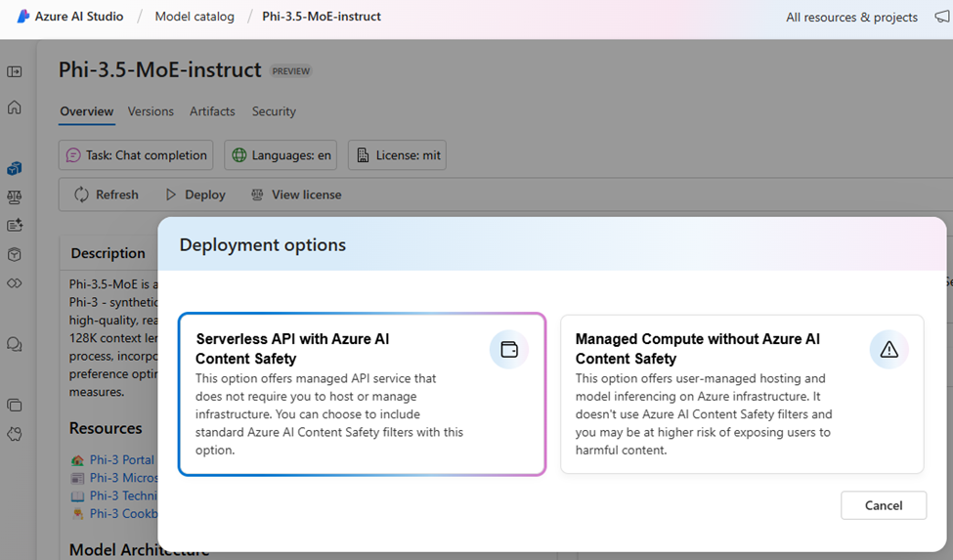The width and height of the screenshot is (953, 560).
Task: Select Serverless API with Azure AI Content Safety
Action: pyautogui.click(x=363, y=394)
